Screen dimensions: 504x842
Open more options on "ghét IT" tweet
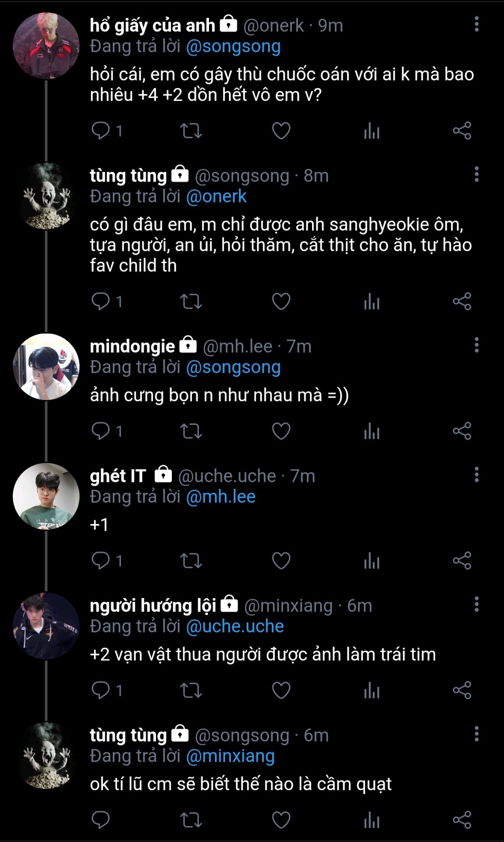476,475
